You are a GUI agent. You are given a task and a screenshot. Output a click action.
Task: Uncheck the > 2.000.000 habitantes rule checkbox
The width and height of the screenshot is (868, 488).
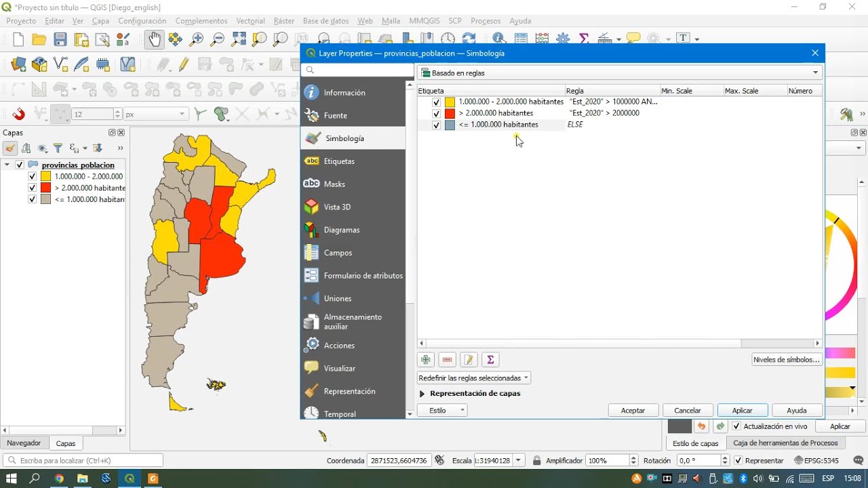[x=436, y=114]
